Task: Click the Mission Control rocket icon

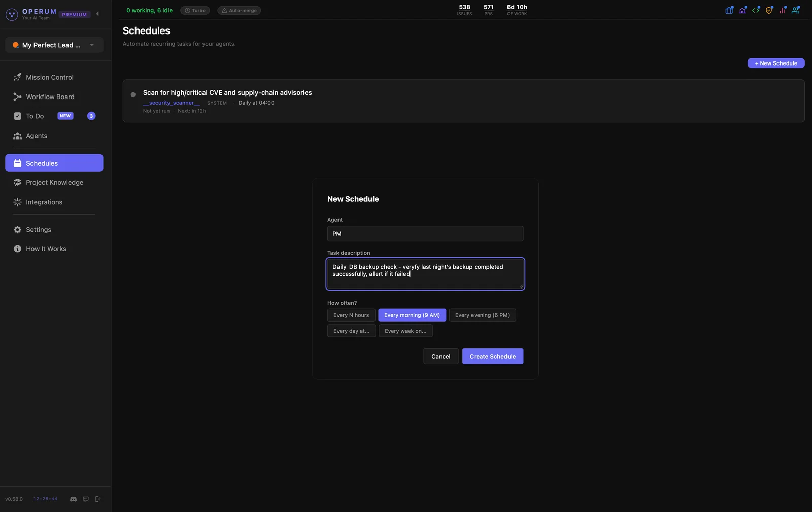Action: [x=17, y=77]
